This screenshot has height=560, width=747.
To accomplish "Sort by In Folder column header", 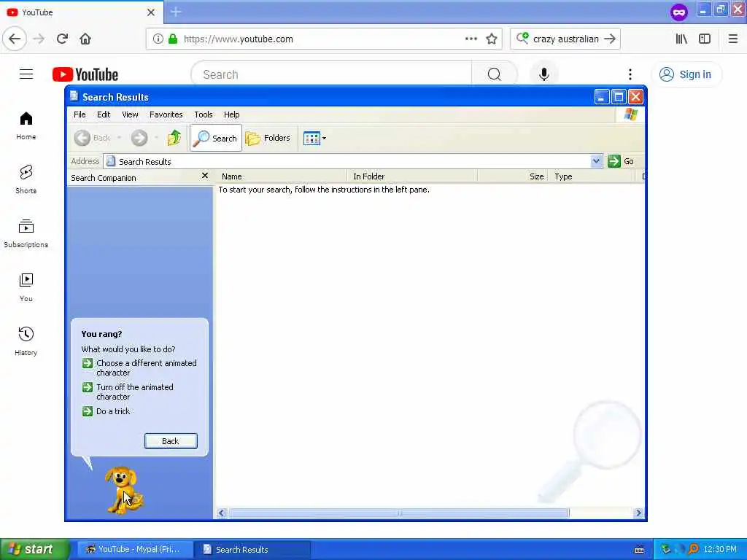I will tap(412, 176).
